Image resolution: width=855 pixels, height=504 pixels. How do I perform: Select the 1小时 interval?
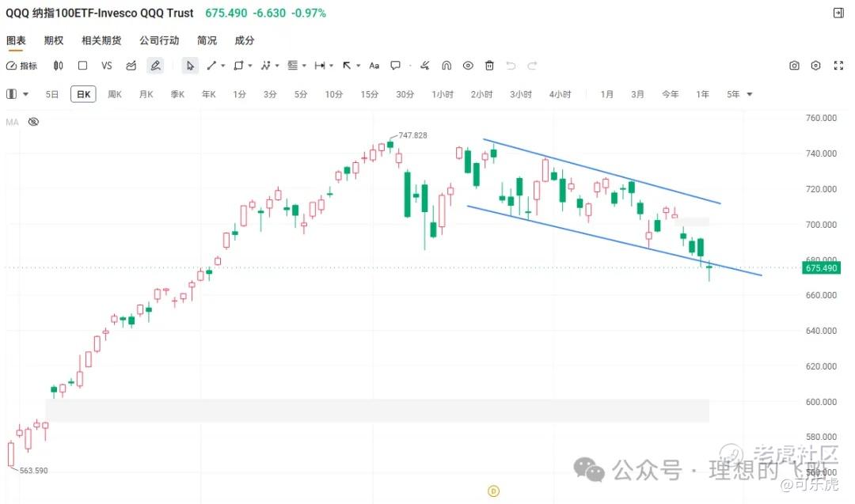click(x=443, y=94)
